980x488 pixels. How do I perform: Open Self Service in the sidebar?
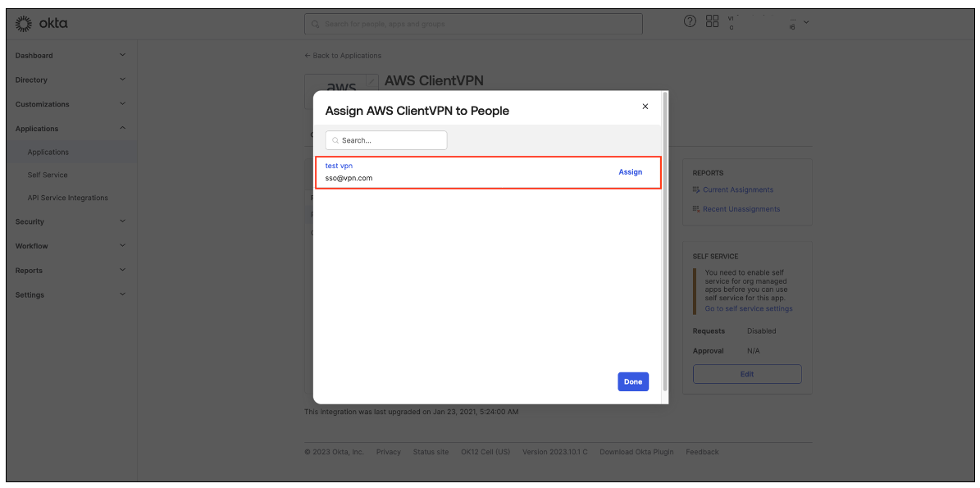pos(48,175)
